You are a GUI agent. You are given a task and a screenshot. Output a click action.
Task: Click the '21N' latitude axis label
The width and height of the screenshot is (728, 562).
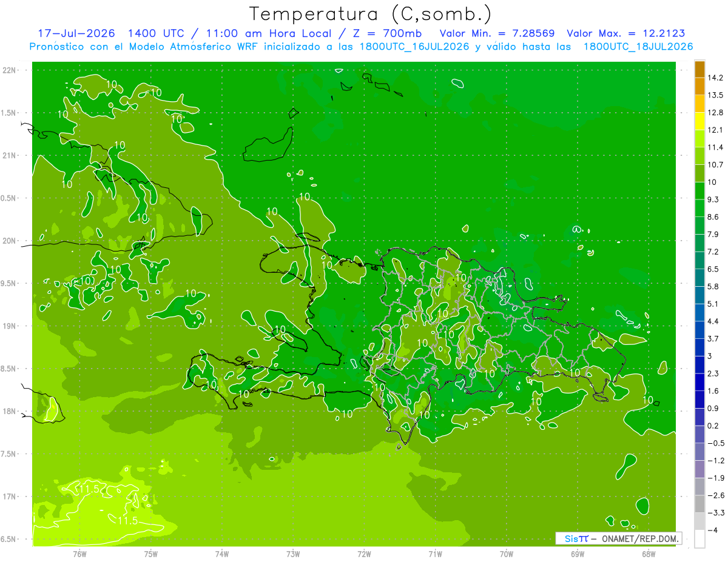pyautogui.click(x=8, y=155)
